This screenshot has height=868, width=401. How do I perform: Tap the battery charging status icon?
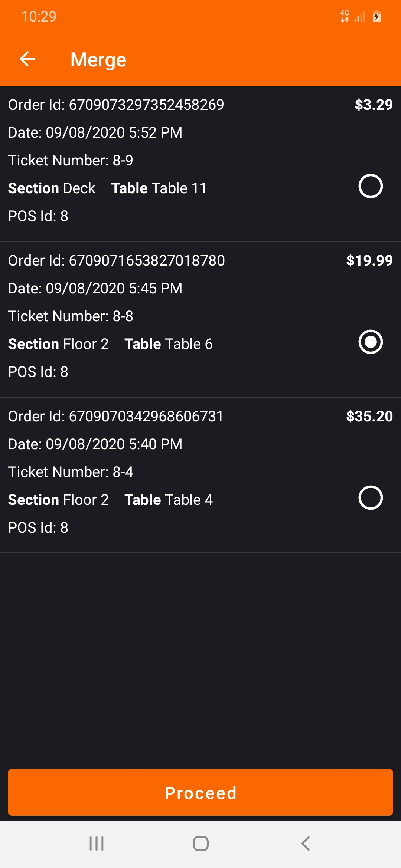[x=376, y=16]
